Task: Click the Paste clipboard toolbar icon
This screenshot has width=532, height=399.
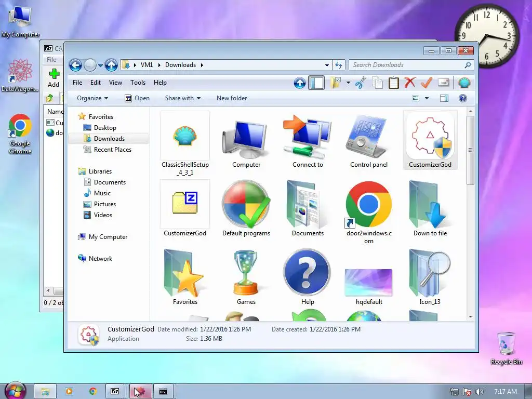Action: tap(394, 83)
